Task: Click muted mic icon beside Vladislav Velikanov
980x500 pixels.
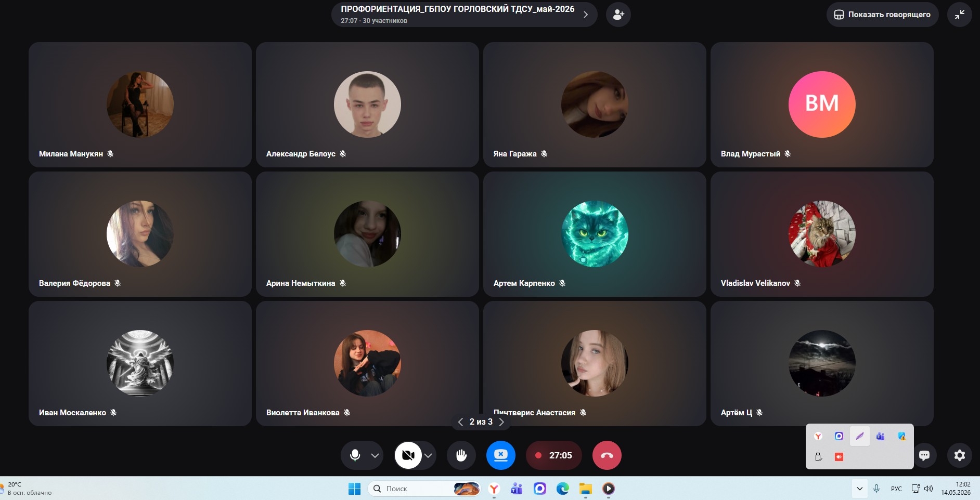Action: click(797, 283)
